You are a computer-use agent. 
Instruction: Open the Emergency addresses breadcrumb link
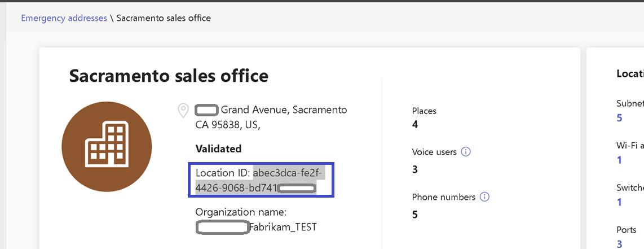[64, 18]
